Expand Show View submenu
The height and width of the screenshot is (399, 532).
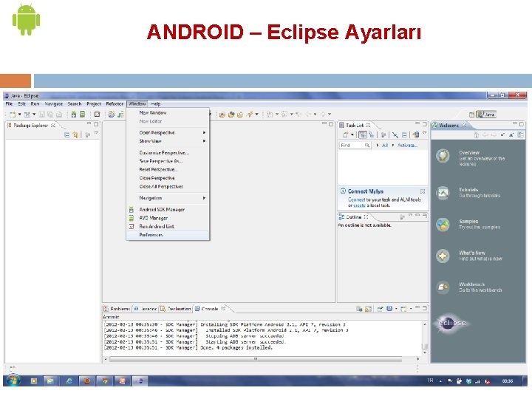click(168, 141)
